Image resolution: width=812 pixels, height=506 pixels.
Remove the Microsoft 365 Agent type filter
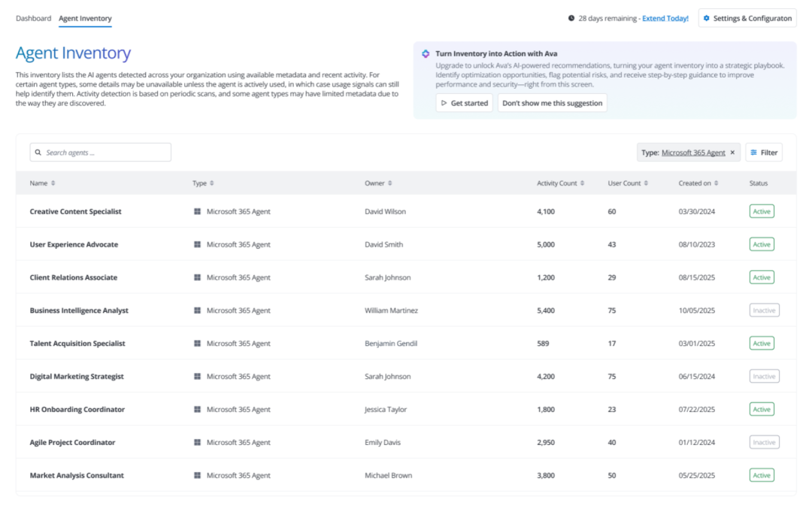[x=732, y=153]
